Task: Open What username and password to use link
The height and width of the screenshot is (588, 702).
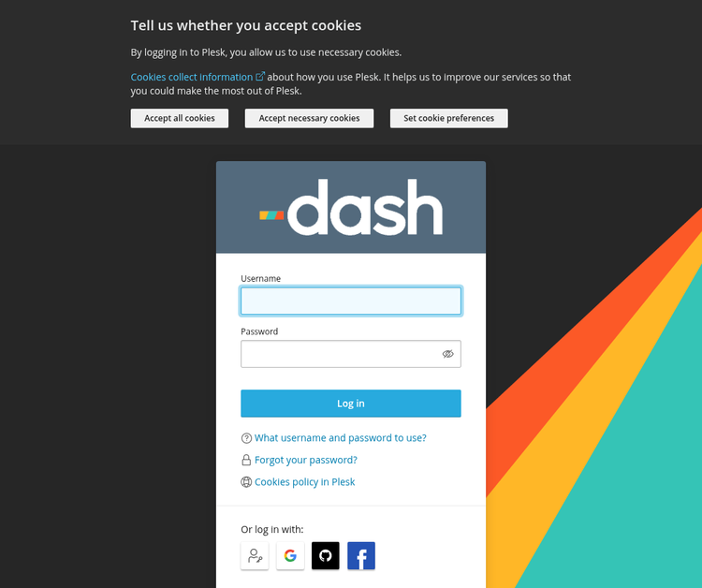Action: point(340,438)
